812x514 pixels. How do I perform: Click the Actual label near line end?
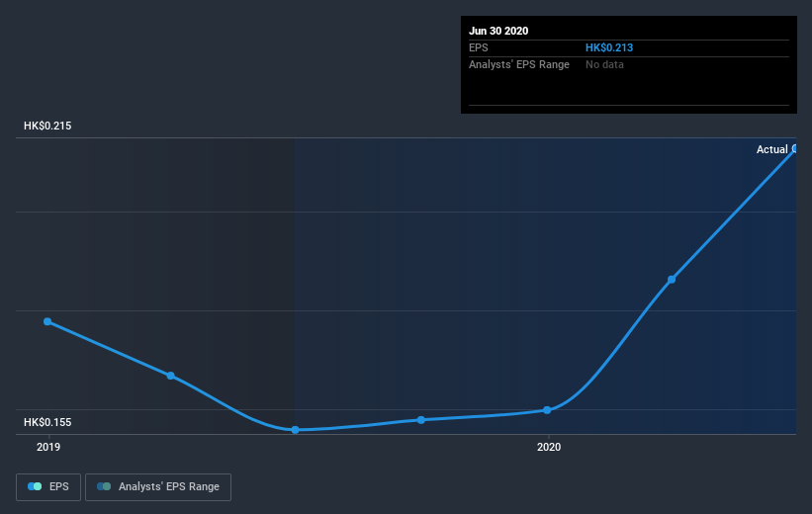tap(771, 149)
